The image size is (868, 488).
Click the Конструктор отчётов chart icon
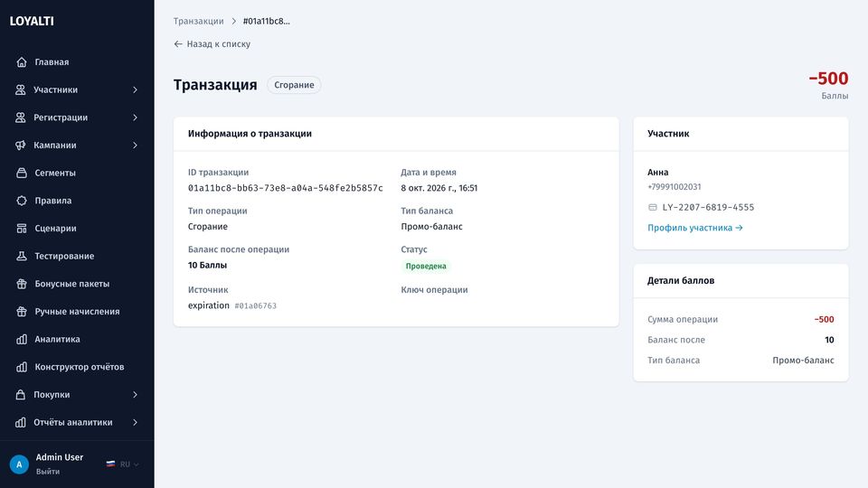pyautogui.click(x=22, y=367)
